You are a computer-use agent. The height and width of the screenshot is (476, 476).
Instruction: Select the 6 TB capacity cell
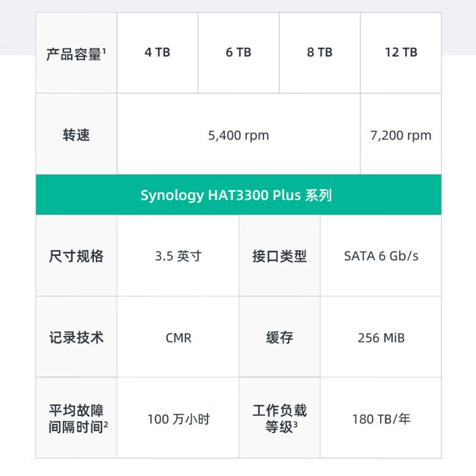[x=239, y=53]
